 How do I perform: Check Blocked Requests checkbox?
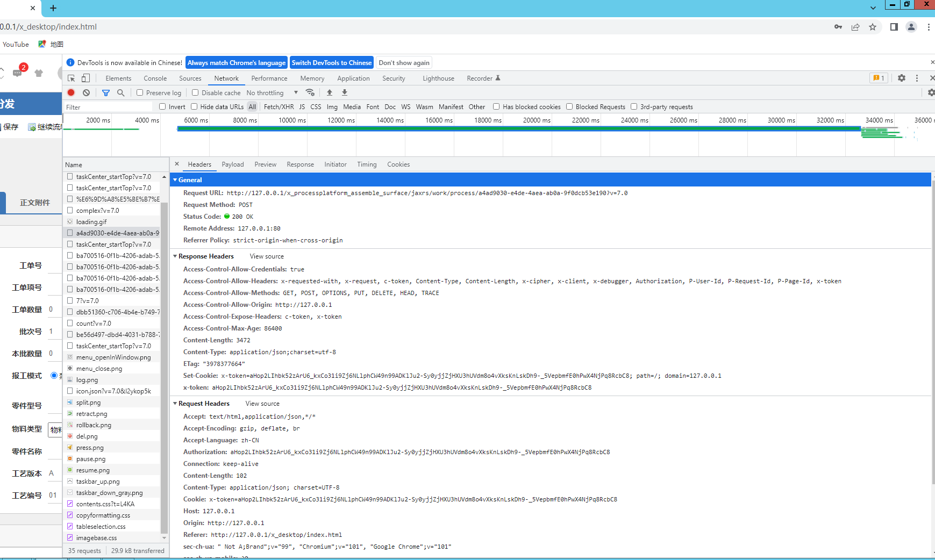[x=569, y=106]
